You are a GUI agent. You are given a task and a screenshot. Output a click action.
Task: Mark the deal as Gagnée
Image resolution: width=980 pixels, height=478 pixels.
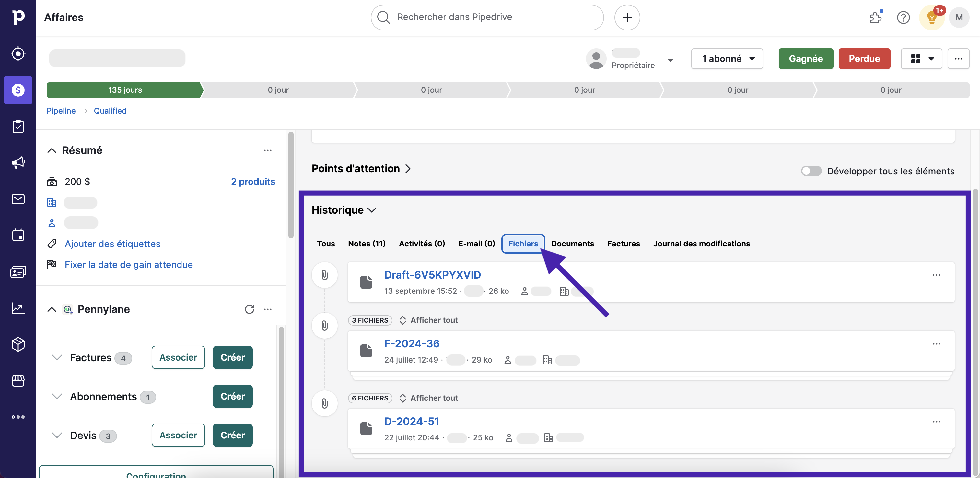(x=805, y=59)
